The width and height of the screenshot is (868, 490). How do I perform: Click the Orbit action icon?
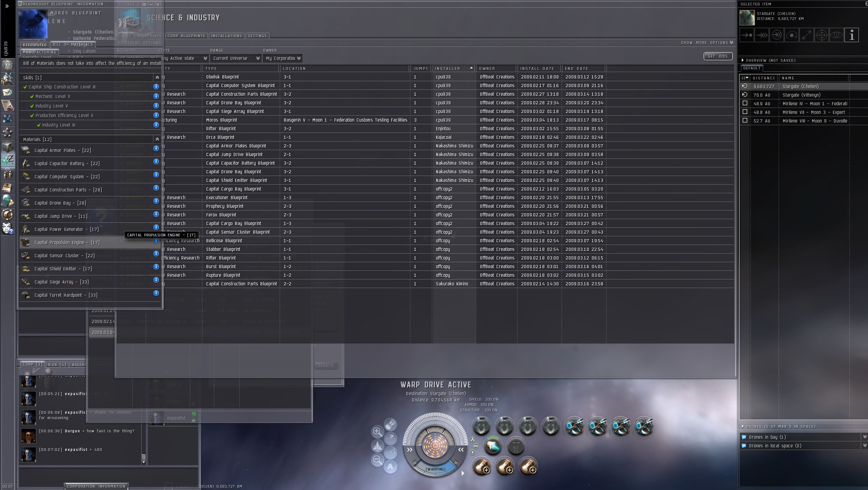[792, 35]
